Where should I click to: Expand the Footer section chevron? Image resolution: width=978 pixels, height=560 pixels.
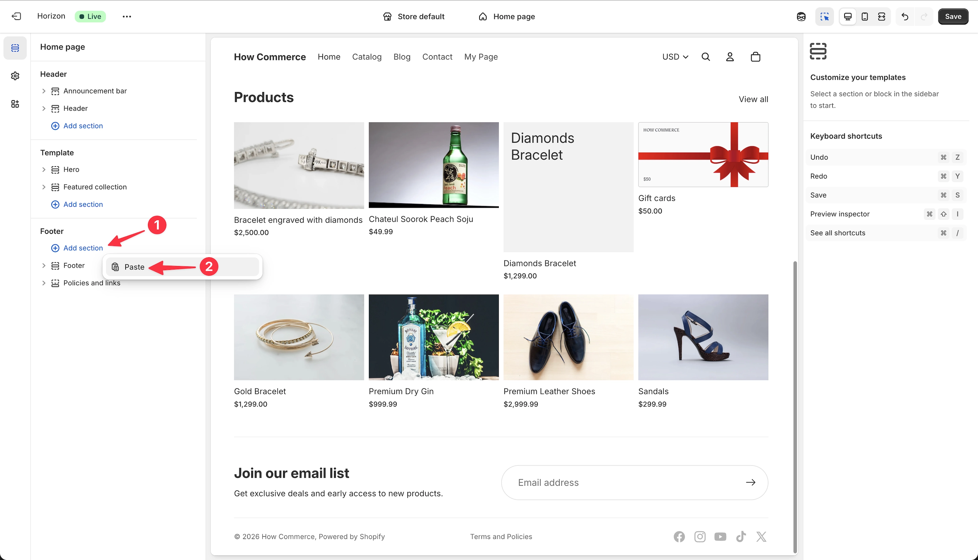pos(43,266)
